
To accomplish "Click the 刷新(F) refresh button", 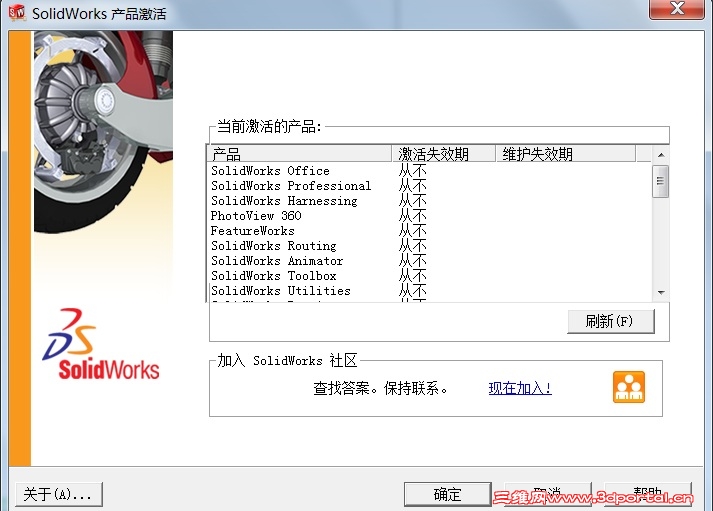I will pos(611,321).
